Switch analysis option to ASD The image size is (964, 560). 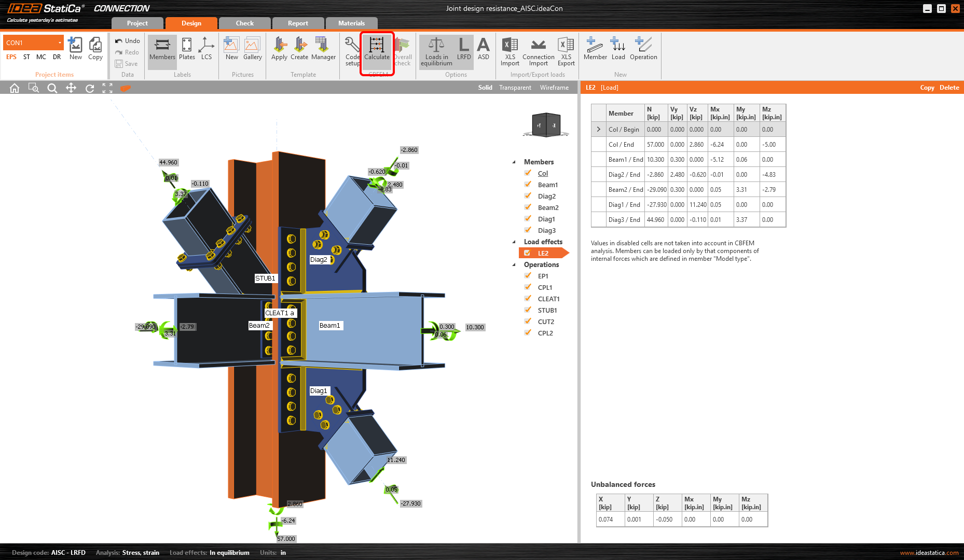pos(483,49)
